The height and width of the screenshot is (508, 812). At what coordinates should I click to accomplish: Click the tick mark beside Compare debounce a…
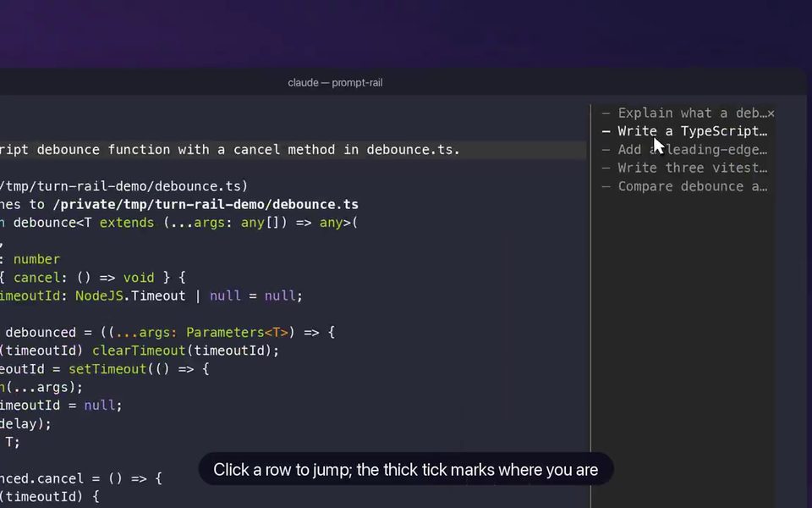(x=606, y=186)
